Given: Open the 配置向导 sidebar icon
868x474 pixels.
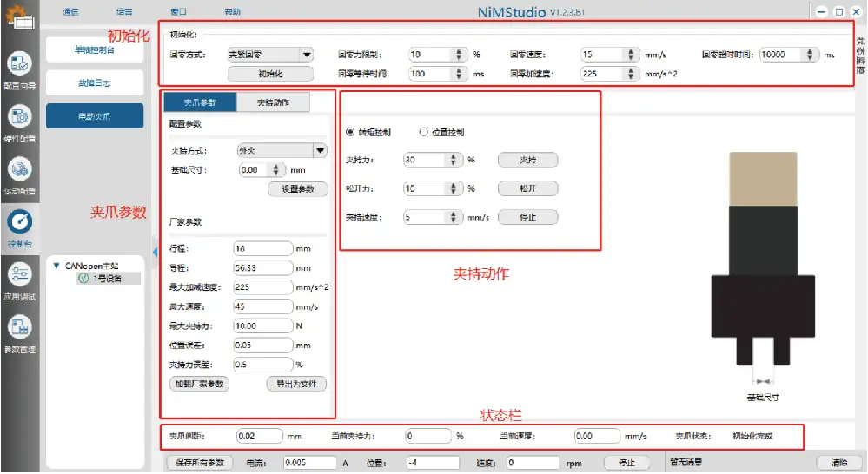Looking at the screenshot, I should pos(19,64).
